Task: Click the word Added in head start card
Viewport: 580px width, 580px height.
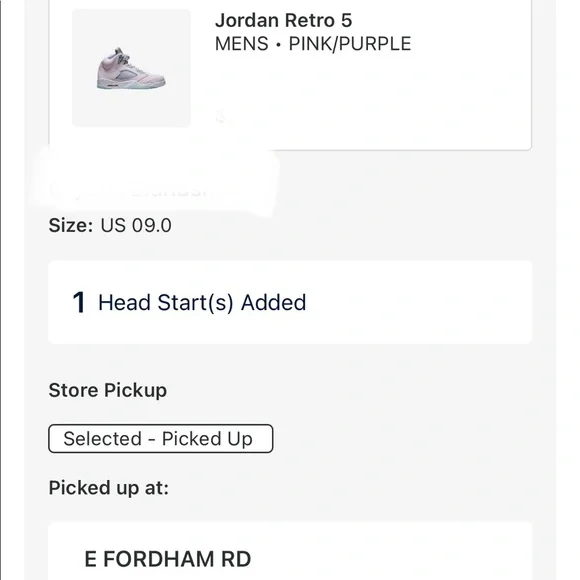Action: click(273, 303)
